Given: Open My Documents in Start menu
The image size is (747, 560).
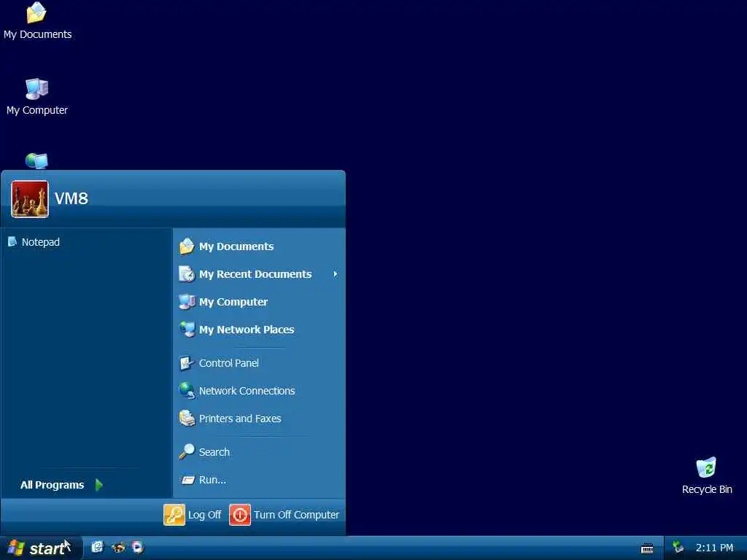Looking at the screenshot, I should coord(259,246).
